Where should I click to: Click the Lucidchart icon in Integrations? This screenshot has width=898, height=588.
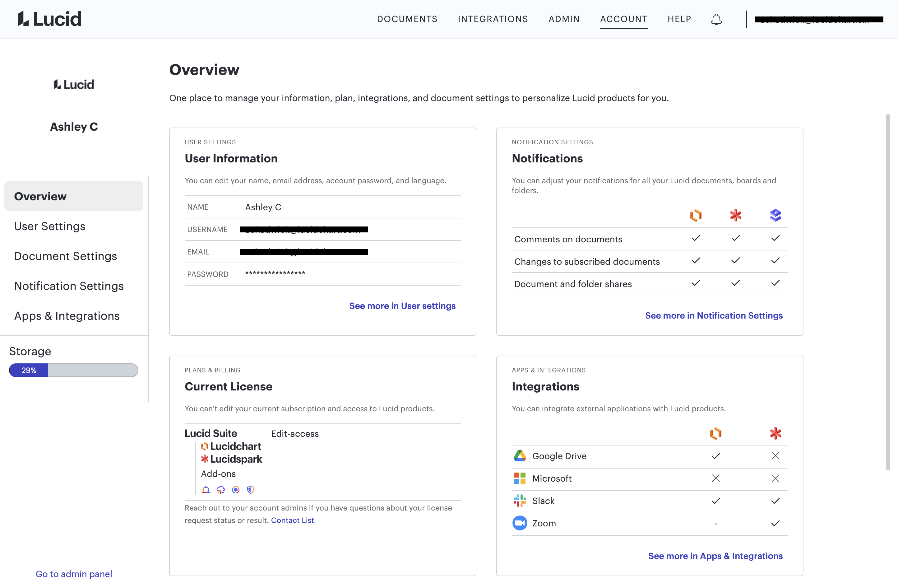click(715, 433)
